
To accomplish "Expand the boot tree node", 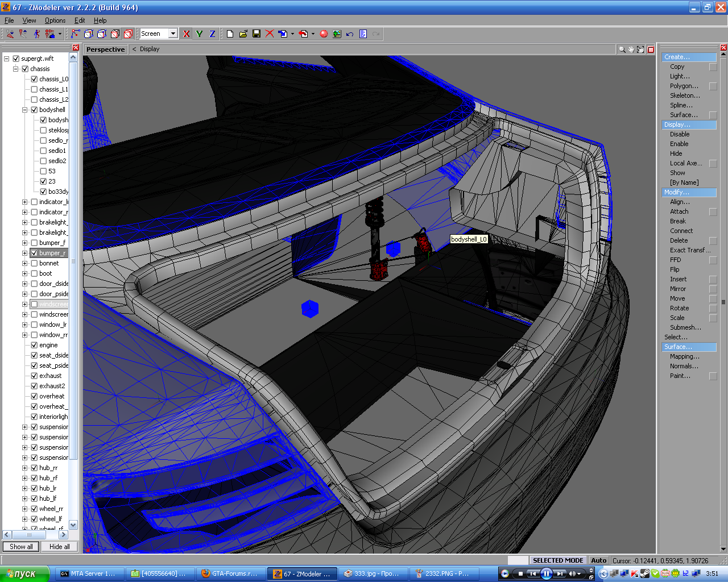I will tap(25, 273).
